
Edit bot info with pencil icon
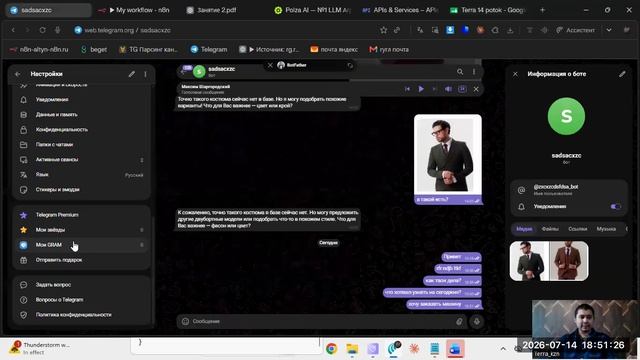pos(622,74)
